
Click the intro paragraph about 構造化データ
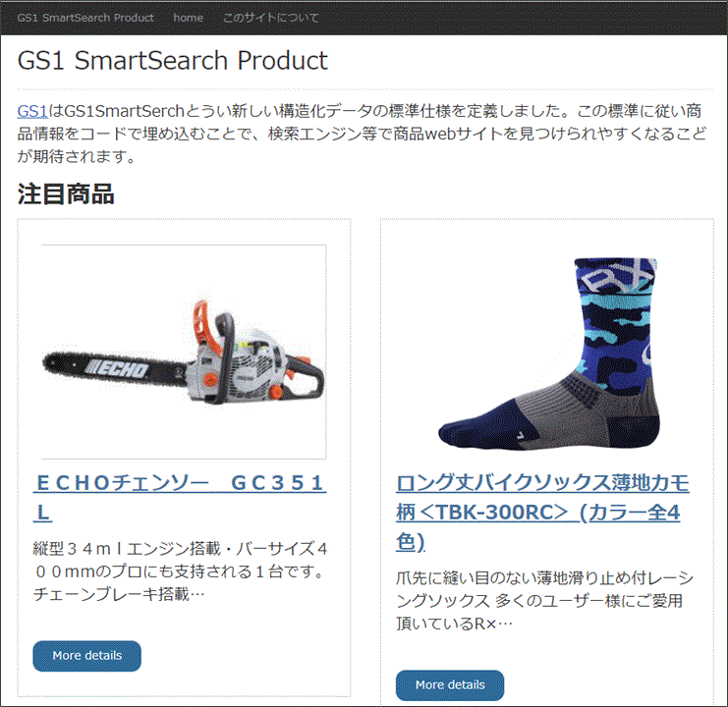363,134
